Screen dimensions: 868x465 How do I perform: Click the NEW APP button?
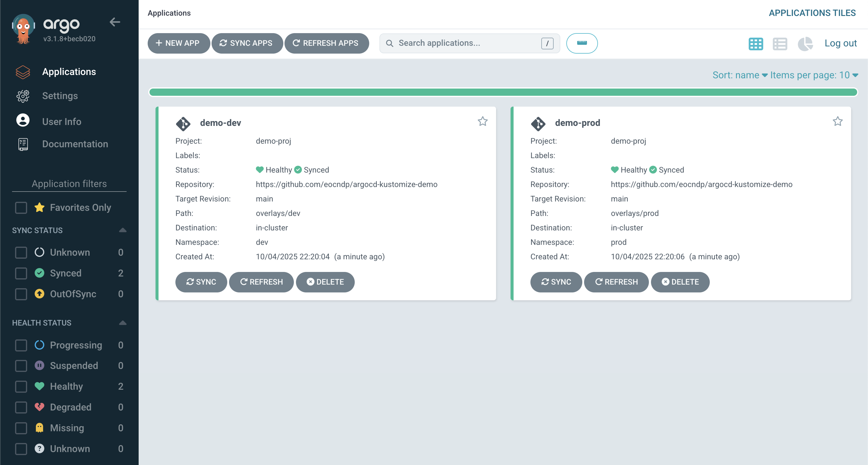[x=178, y=43]
